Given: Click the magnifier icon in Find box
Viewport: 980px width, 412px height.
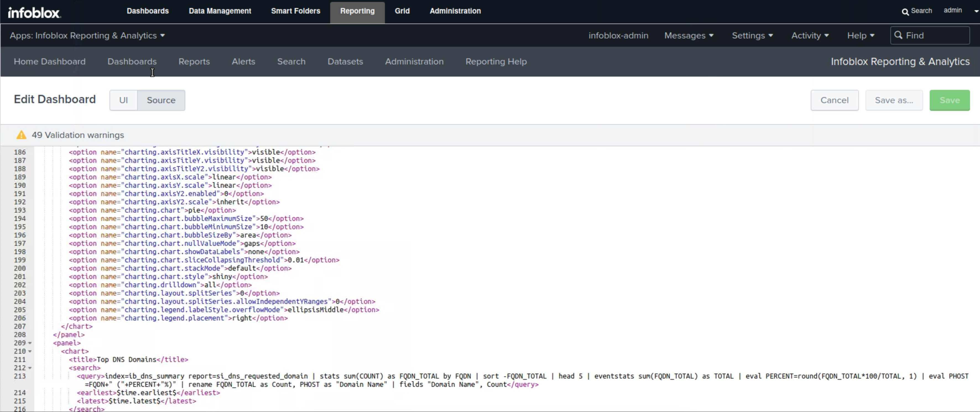Looking at the screenshot, I should click(898, 35).
